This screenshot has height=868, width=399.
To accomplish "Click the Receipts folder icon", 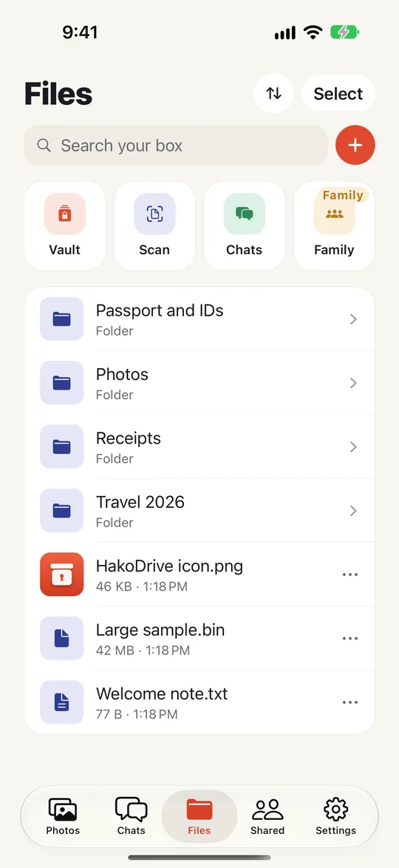I will (x=62, y=447).
